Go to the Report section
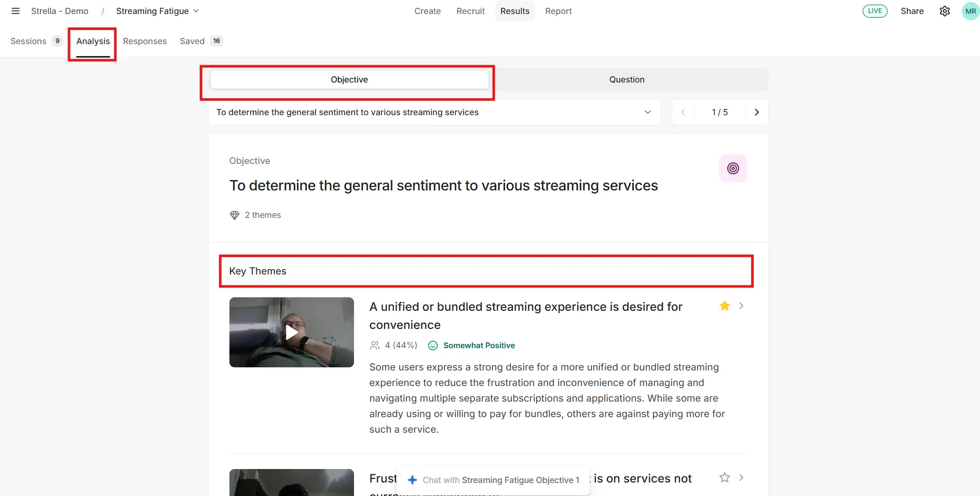Viewport: 980px width, 496px height. pos(559,11)
